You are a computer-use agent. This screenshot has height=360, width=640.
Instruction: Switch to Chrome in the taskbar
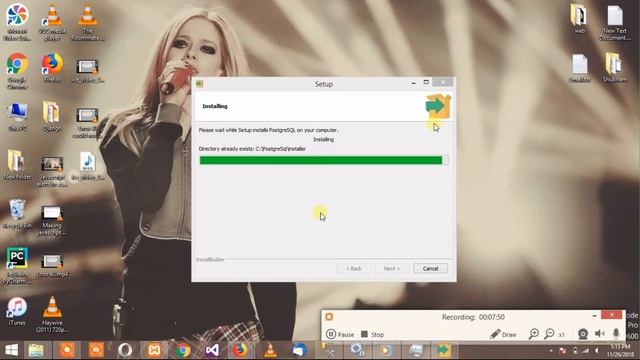183,350
